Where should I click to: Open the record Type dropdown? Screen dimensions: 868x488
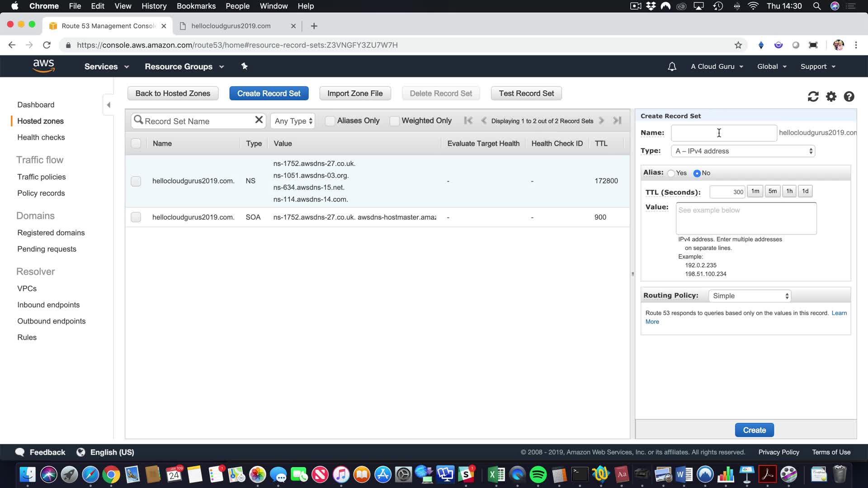click(x=743, y=151)
